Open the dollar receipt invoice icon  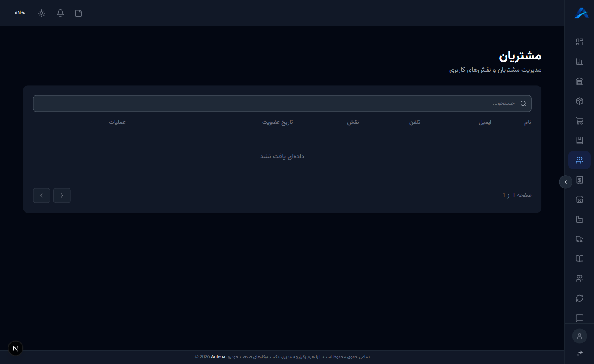click(579, 180)
